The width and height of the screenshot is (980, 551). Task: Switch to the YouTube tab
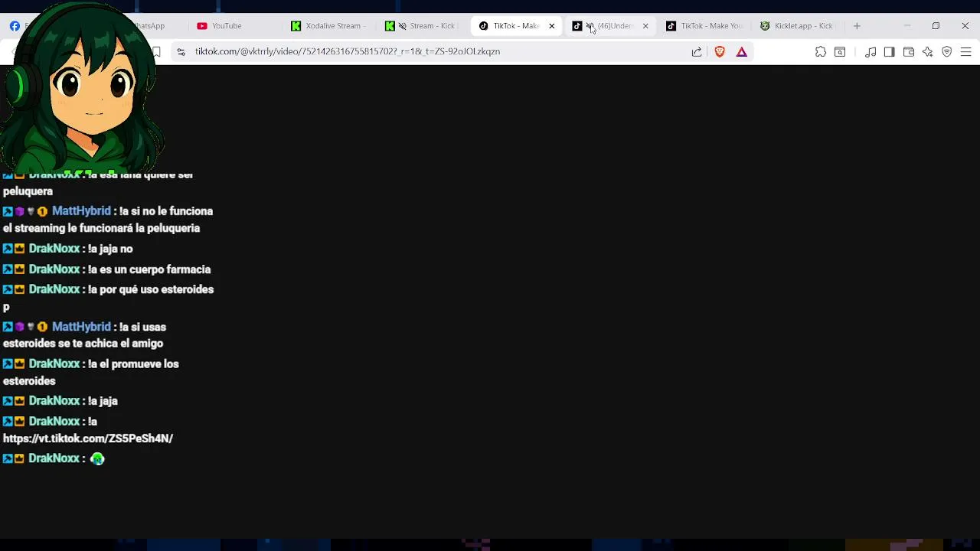(x=227, y=26)
